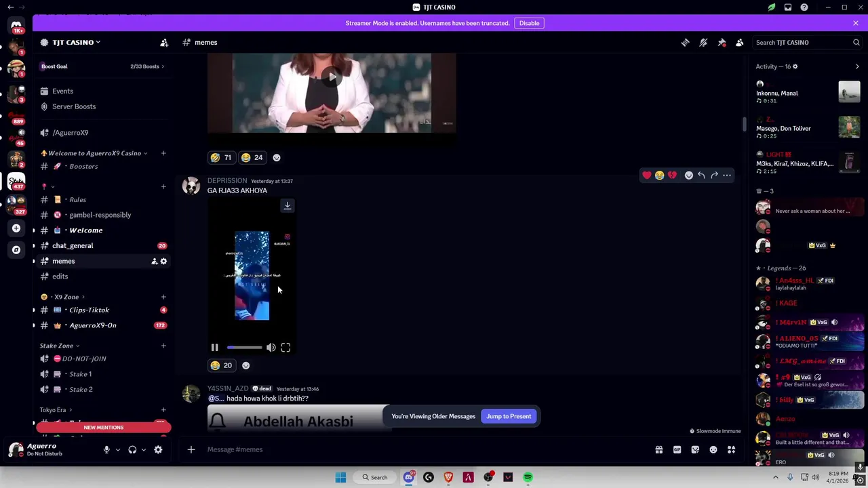Toggle the muted notification bell in header
The height and width of the screenshot is (488, 868).
(x=703, y=42)
